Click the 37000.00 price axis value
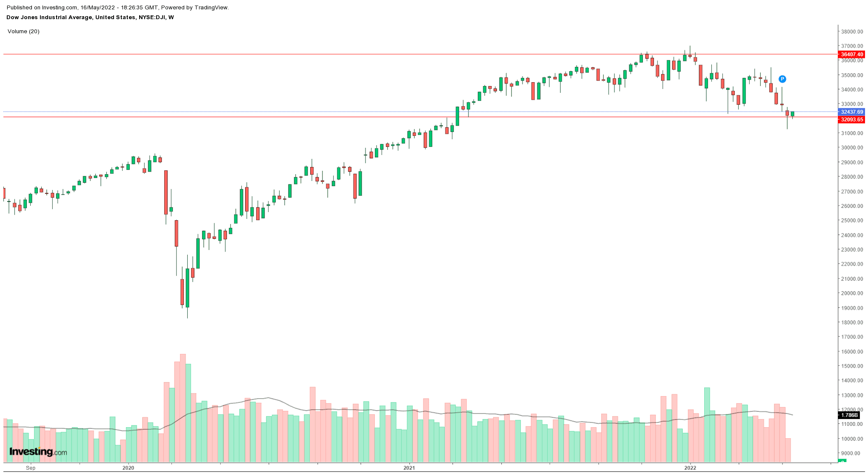 [852, 46]
